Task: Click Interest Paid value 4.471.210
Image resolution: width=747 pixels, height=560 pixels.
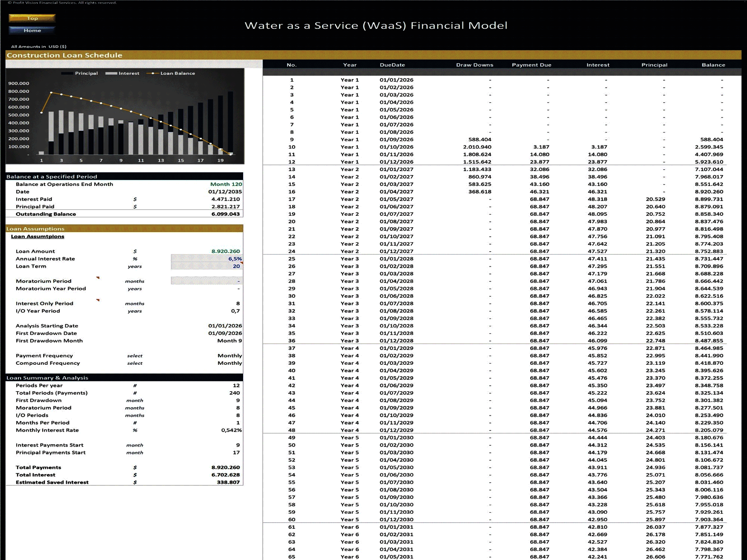Action: (x=226, y=199)
